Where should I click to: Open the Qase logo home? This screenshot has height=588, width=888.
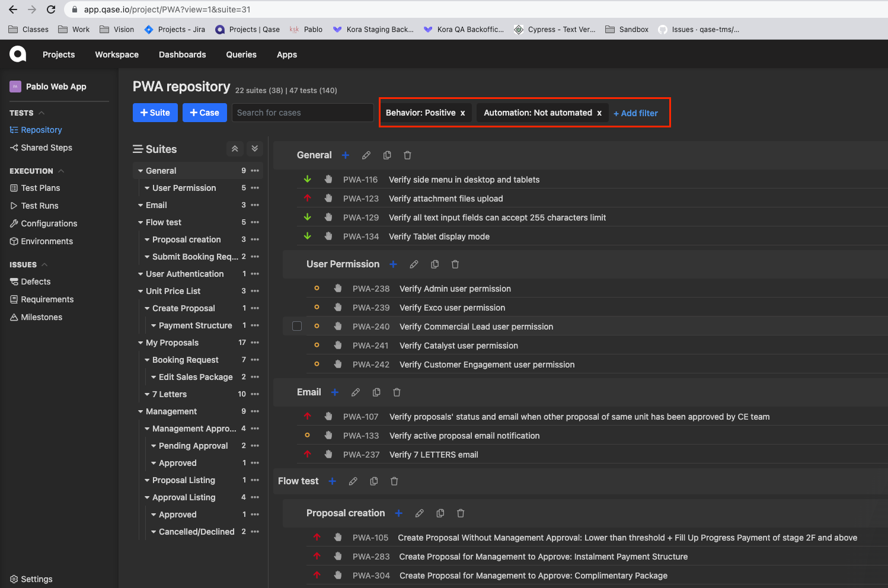pos(18,55)
